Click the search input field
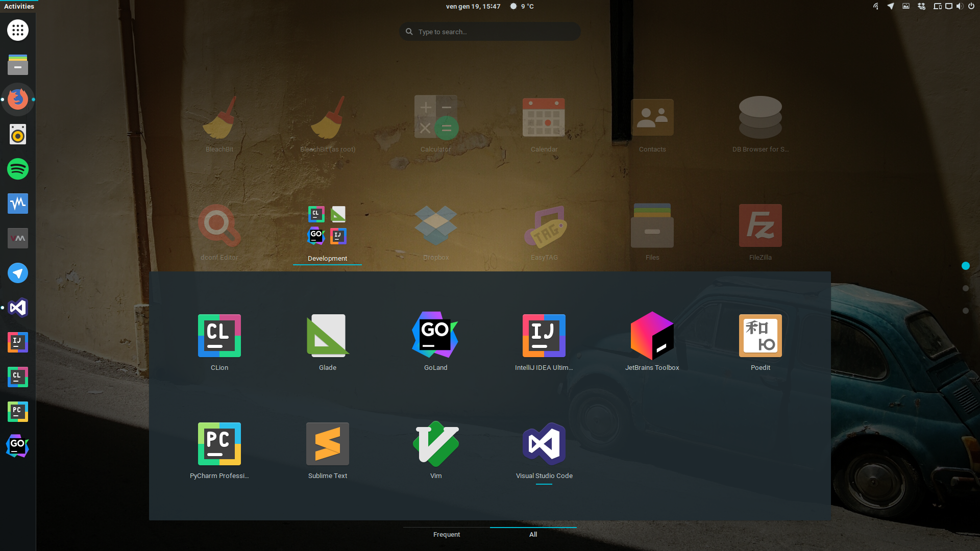980x551 pixels. point(489,31)
